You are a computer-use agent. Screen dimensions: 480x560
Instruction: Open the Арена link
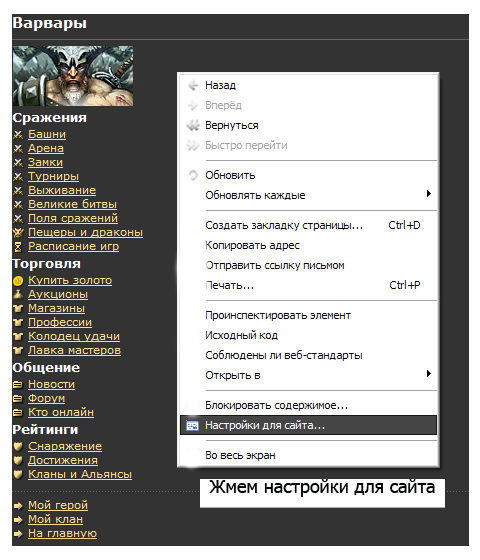tap(46, 148)
